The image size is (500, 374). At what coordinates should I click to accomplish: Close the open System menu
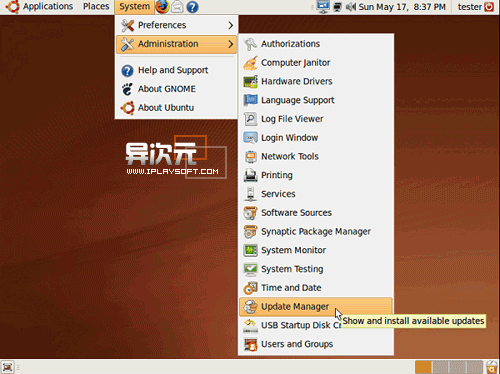pyautogui.click(x=134, y=7)
